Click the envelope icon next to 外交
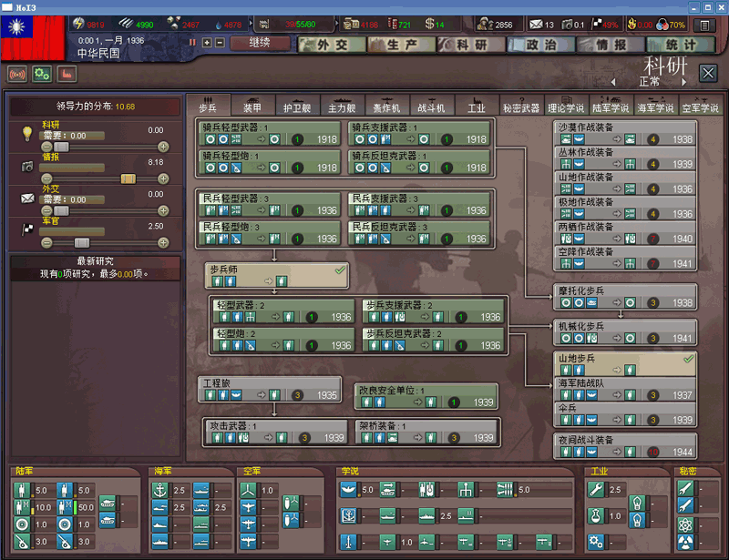The image size is (729, 560). 26,198
